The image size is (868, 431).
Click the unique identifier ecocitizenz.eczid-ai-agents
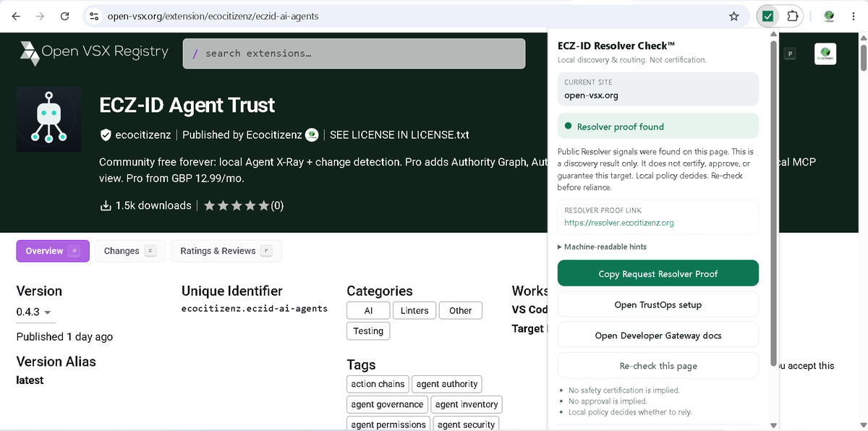tap(255, 309)
